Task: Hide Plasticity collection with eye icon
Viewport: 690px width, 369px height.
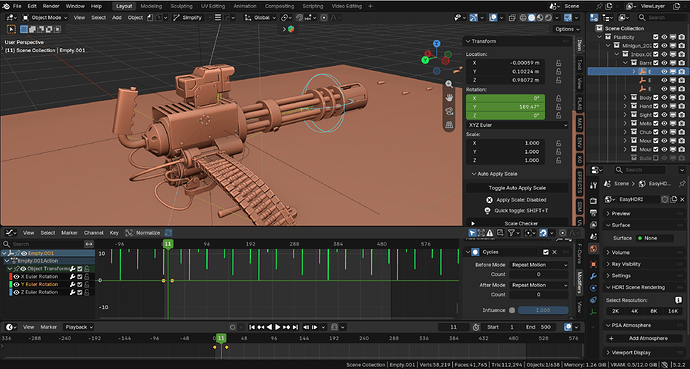Action: pyautogui.click(x=664, y=37)
